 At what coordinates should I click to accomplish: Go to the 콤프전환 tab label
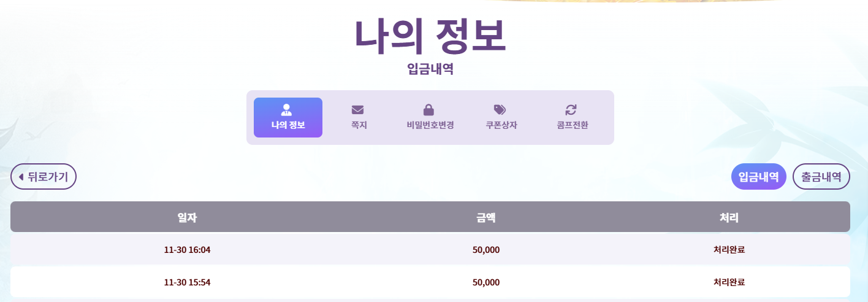(x=571, y=125)
